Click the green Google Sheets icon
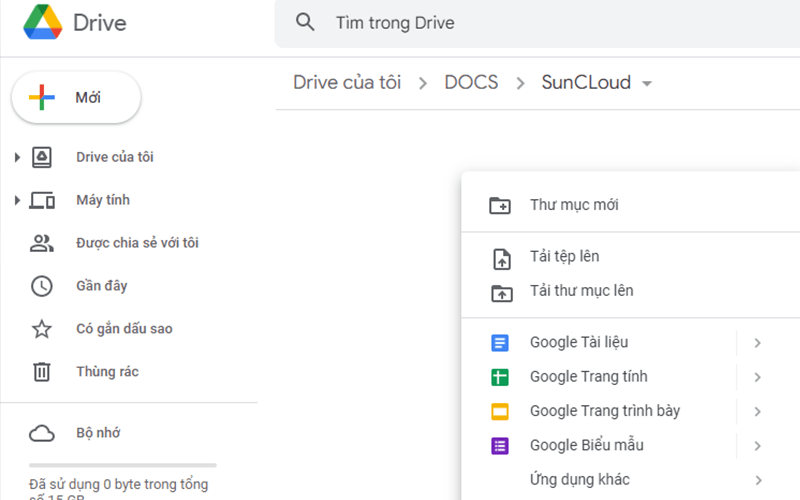Image resolution: width=800 pixels, height=500 pixels. coord(500,377)
